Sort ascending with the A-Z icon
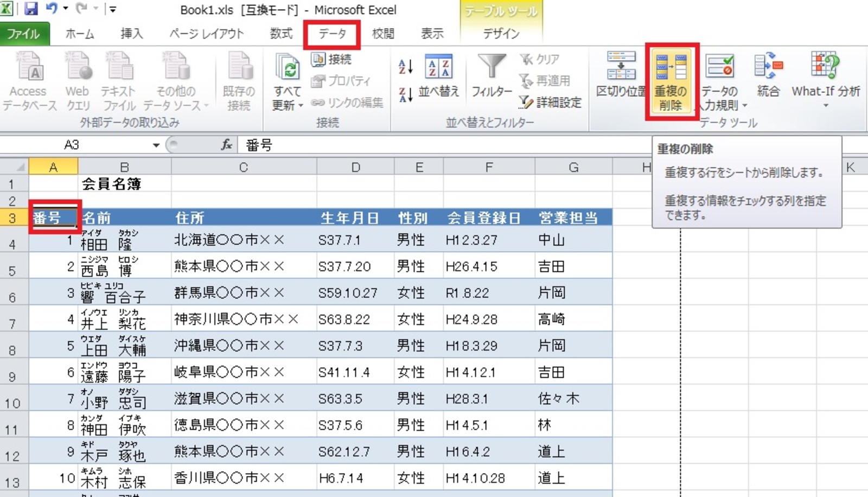Screen dimensions: 868x497 (x=406, y=67)
